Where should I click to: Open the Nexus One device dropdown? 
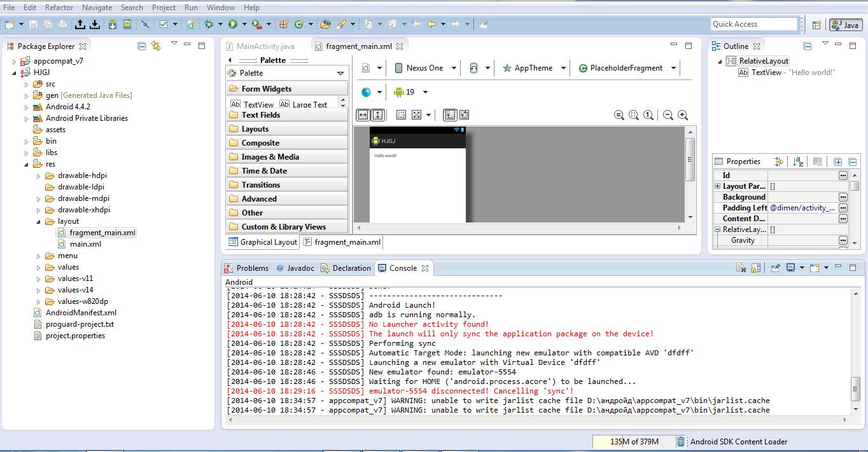(426, 68)
